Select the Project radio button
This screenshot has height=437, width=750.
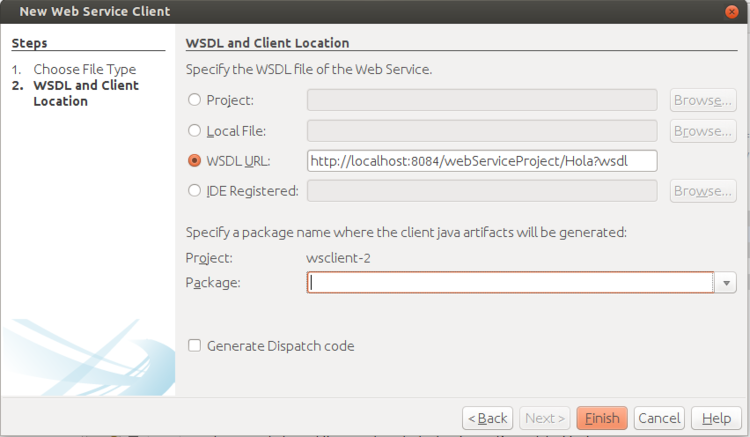coord(194,100)
